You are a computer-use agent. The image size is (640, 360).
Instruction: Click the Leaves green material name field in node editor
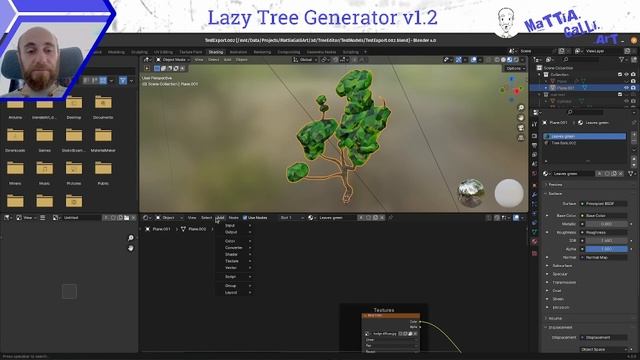pyautogui.click(x=337, y=218)
